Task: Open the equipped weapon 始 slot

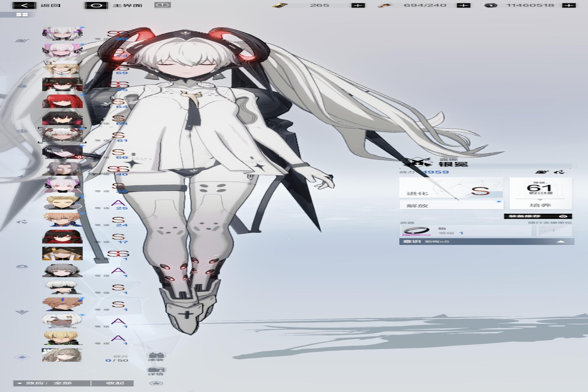Action: click(x=465, y=231)
